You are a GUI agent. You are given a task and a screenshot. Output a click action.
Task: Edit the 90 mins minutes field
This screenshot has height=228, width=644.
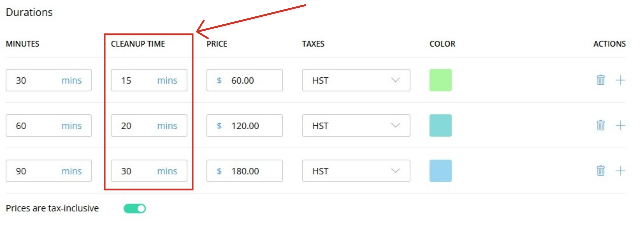click(x=49, y=171)
